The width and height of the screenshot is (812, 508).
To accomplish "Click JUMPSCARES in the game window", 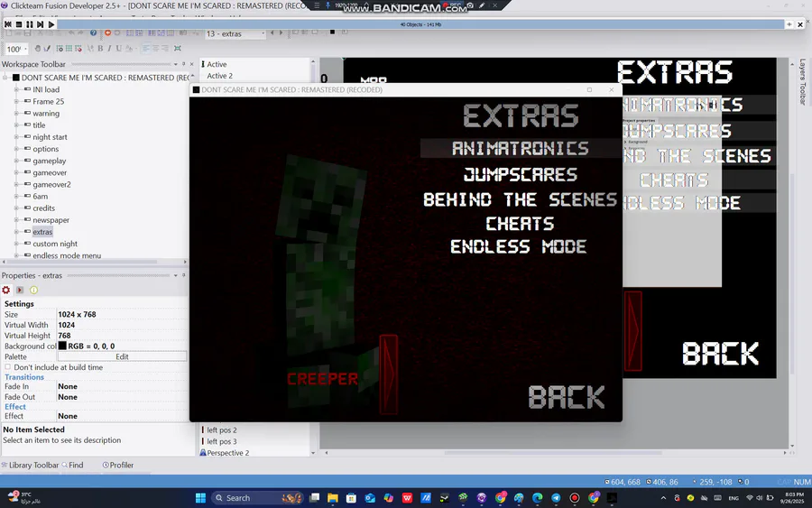I will (521, 174).
